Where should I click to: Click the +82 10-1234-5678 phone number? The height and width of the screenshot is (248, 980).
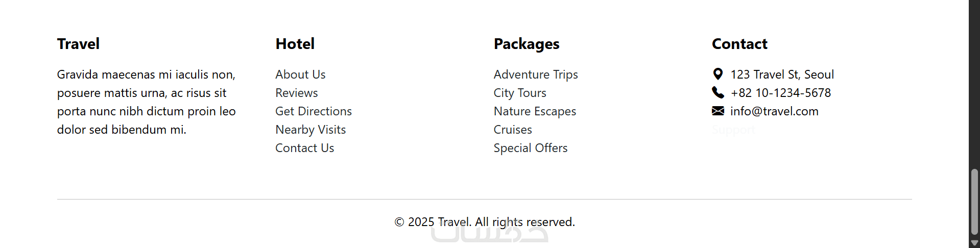pos(780,93)
